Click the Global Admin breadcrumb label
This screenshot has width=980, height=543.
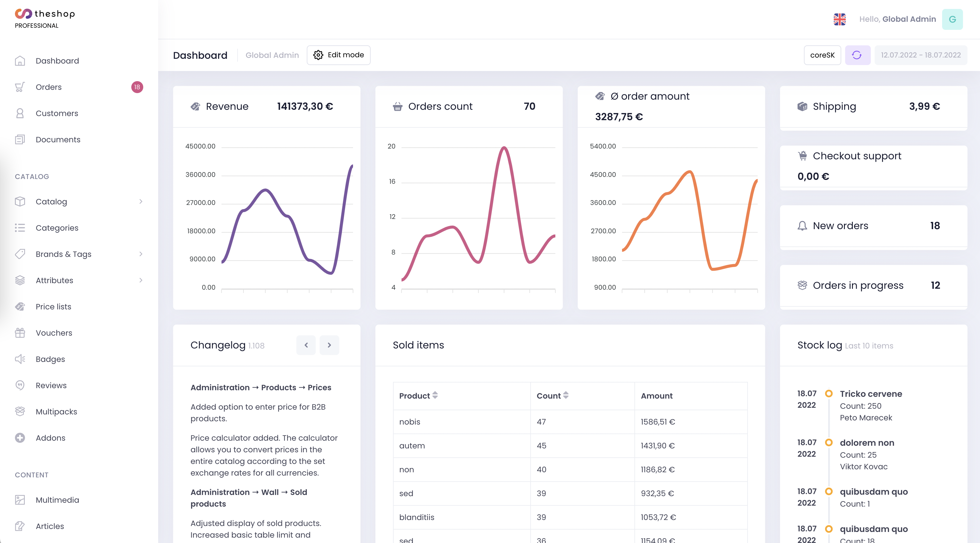click(272, 55)
